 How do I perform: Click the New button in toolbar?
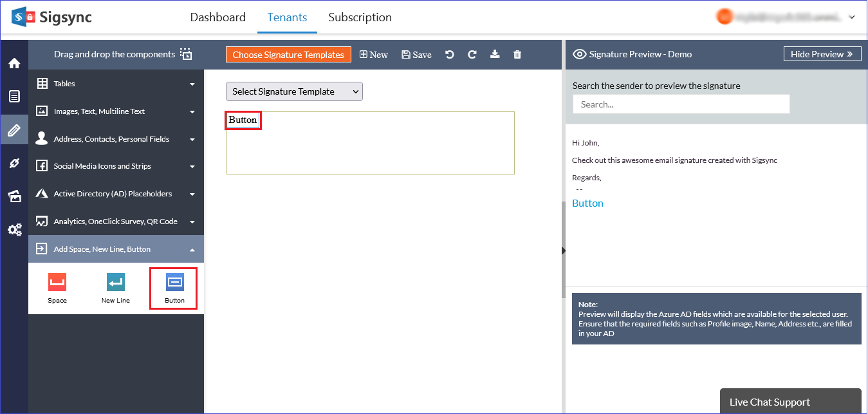tap(374, 55)
